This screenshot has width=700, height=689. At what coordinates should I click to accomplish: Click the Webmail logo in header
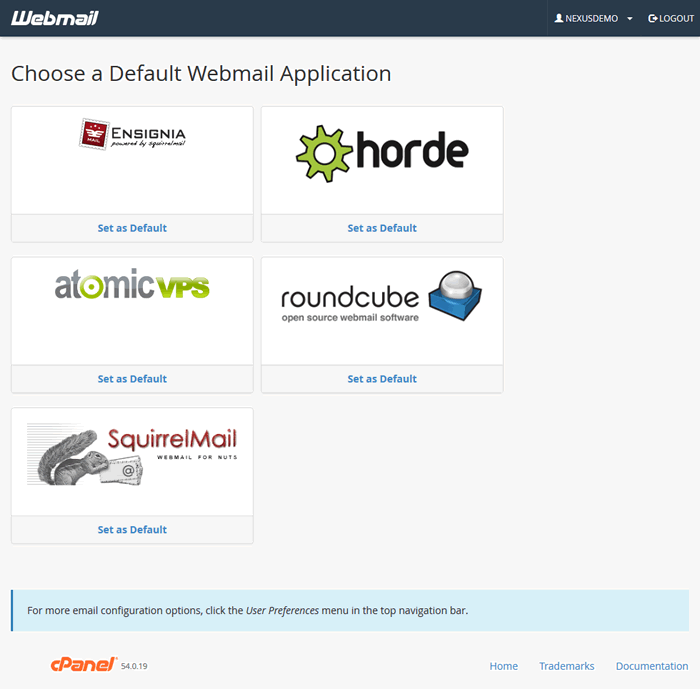[x=55, y=18]
